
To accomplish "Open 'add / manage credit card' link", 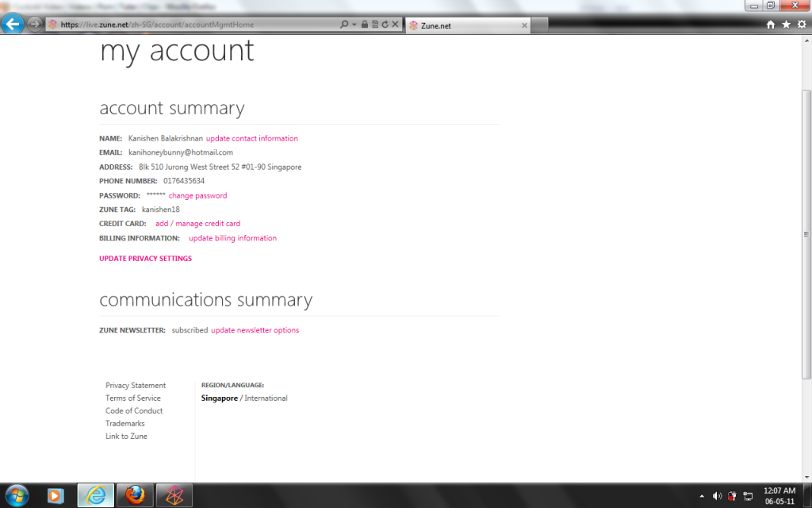I will pyautogui.click(x=197, y=224).
